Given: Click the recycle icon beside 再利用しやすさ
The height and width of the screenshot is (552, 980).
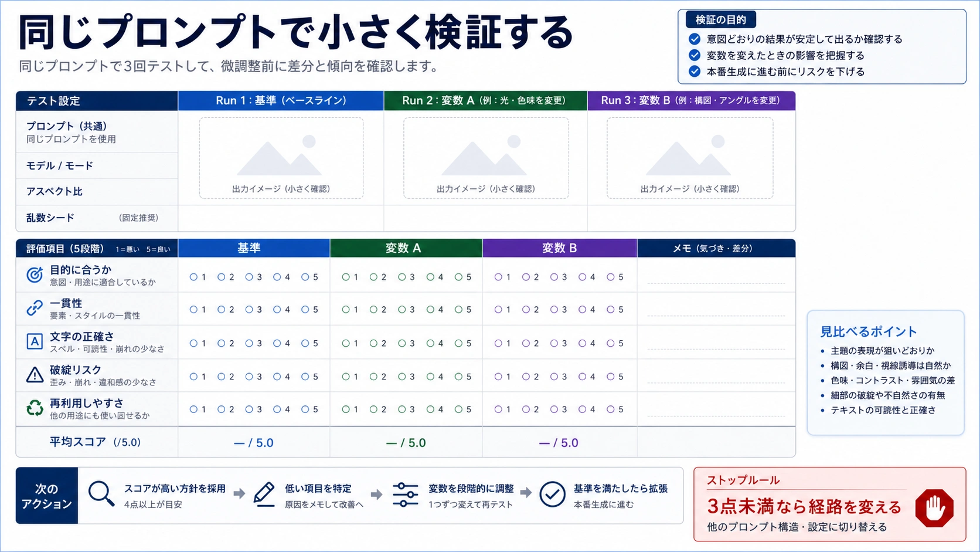Looking at the screenshot, I should [x=35, y=408].
